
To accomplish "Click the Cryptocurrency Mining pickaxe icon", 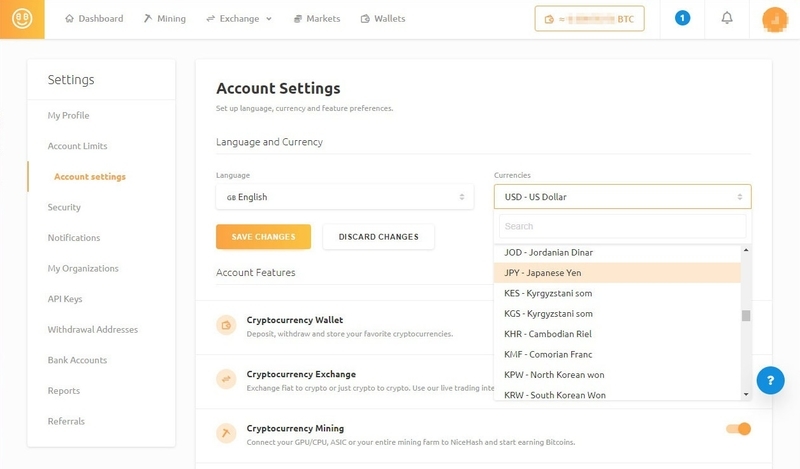I will click(226, 433).
